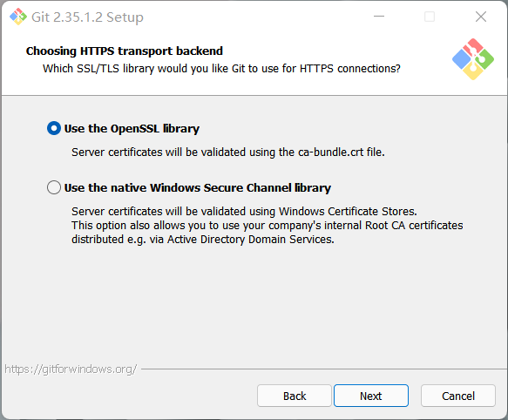Click the Git icon in the title bar
Image resolution: width=508 pixels, height=420 pixels.
point(18,17)
